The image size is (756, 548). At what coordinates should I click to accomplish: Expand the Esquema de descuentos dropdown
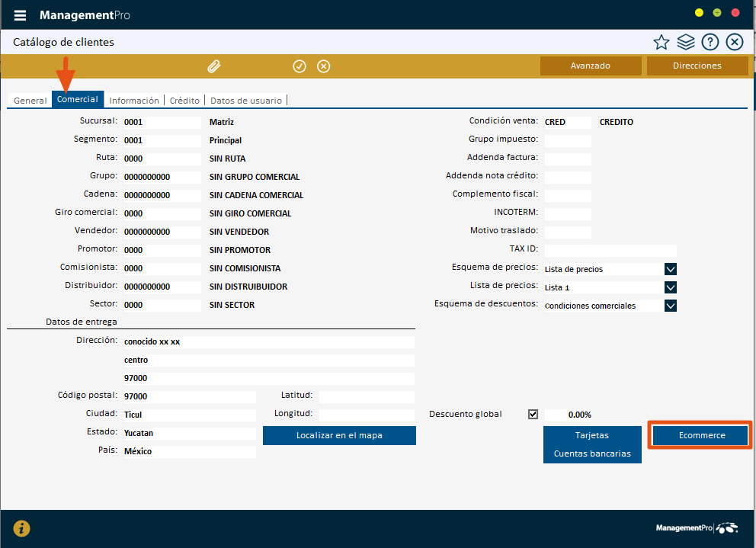pos(670,306)
